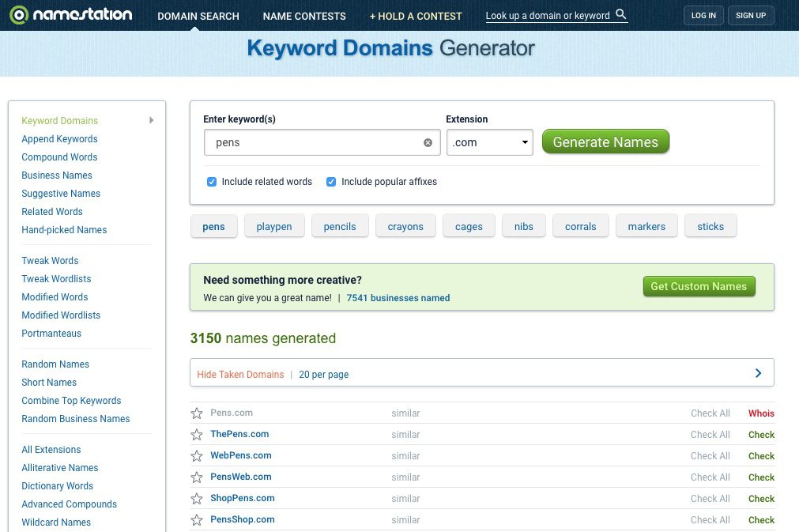The height and width of the screenshot is (532, 799).
Task: Select Compound Words in the sidebar
Action: (x=59, y=157)
